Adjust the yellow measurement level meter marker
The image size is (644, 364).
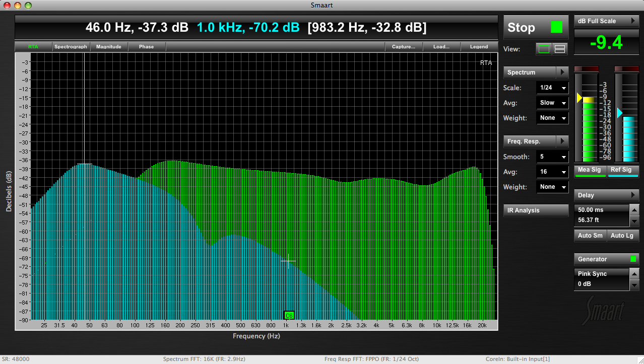point(579,98)
